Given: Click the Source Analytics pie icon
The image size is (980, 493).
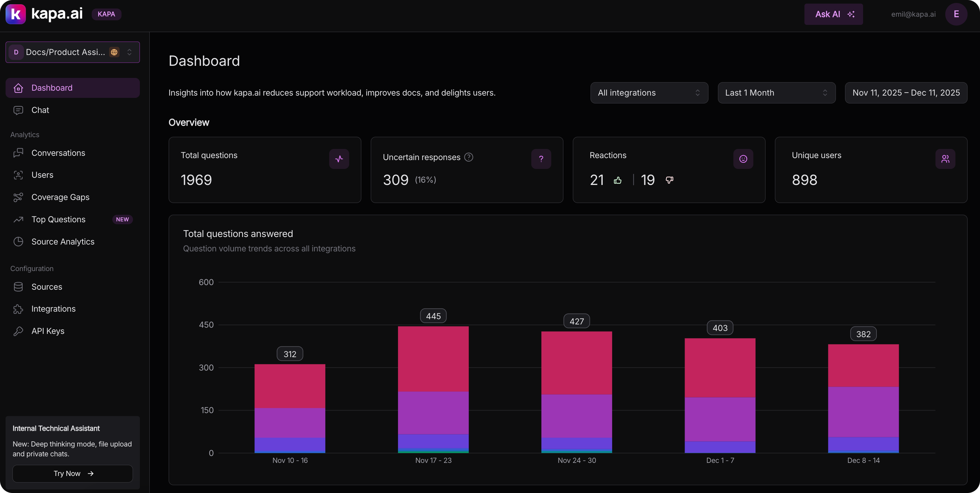Looking at the screenshot, I should tap(19, 241).
